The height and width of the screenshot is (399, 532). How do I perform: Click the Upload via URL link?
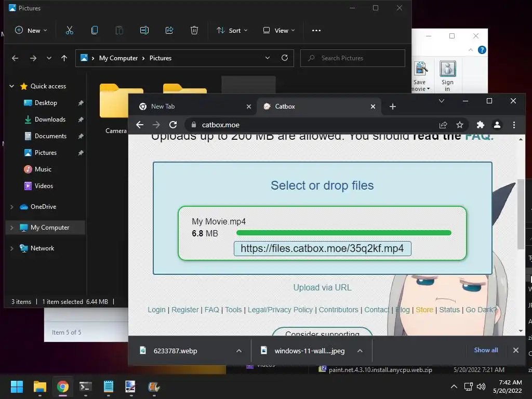(x=322, y=287)
